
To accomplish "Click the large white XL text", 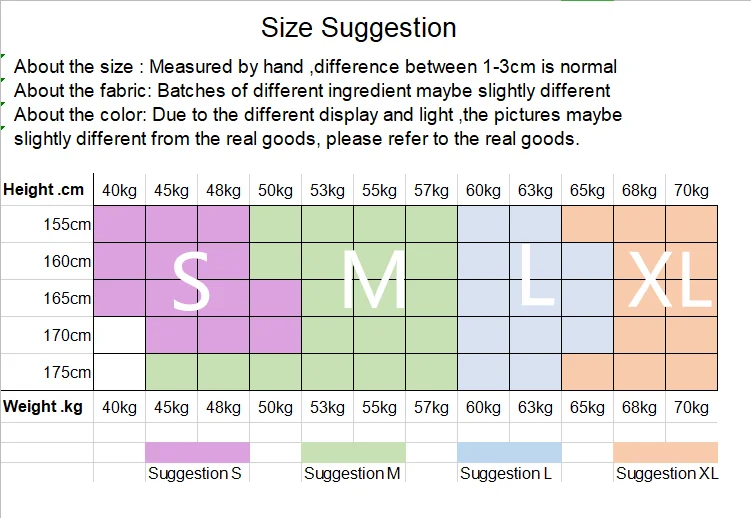I will (670, 281).
